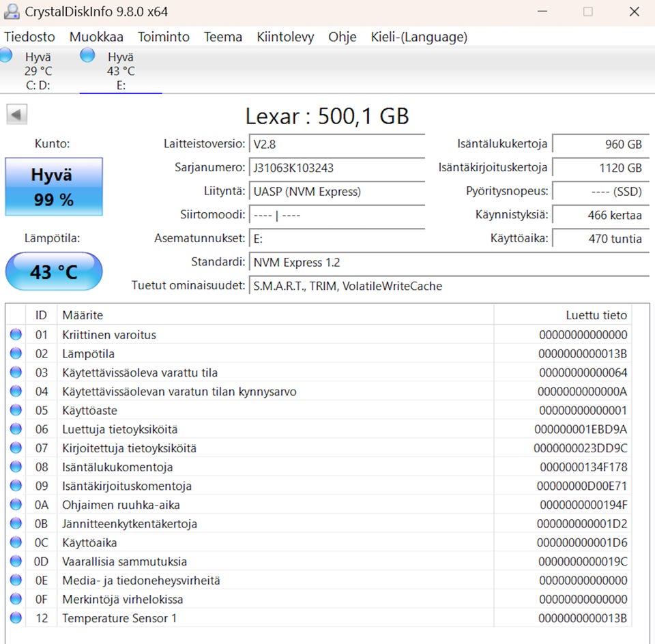Click the blue status orb of C: D: disk
This screenshot has height=644, width=655.
point(5,55)
